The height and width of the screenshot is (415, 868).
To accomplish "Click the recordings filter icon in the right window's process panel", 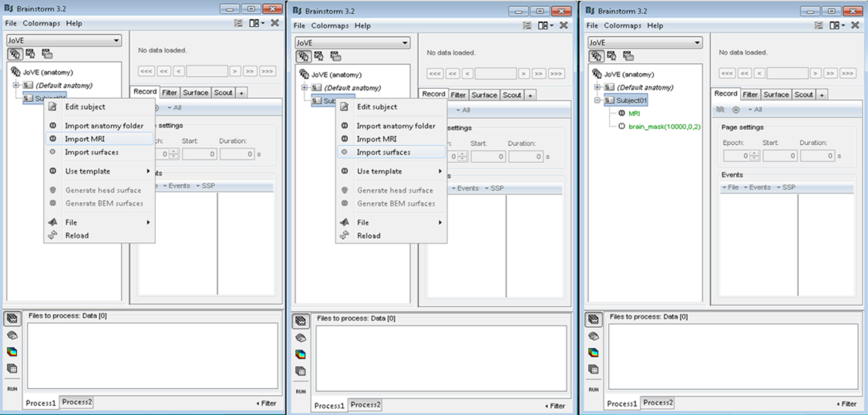I will coord(593,319).
